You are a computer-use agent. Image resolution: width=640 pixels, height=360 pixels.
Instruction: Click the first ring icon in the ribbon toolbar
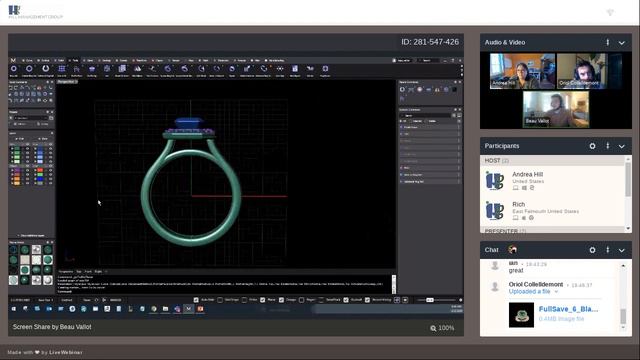13,69
